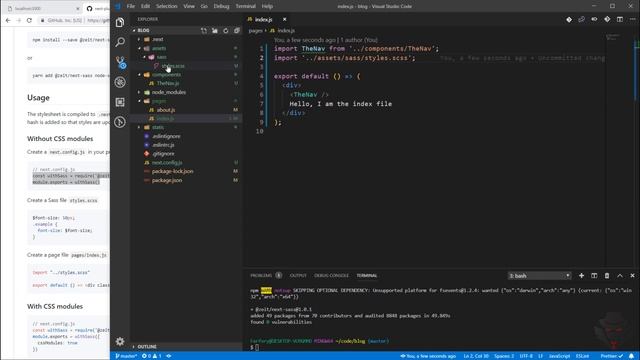The height and width of the screenshot is (360, 640).
Task: Open styles.scss in the explorer
Action: coord(173,66)
